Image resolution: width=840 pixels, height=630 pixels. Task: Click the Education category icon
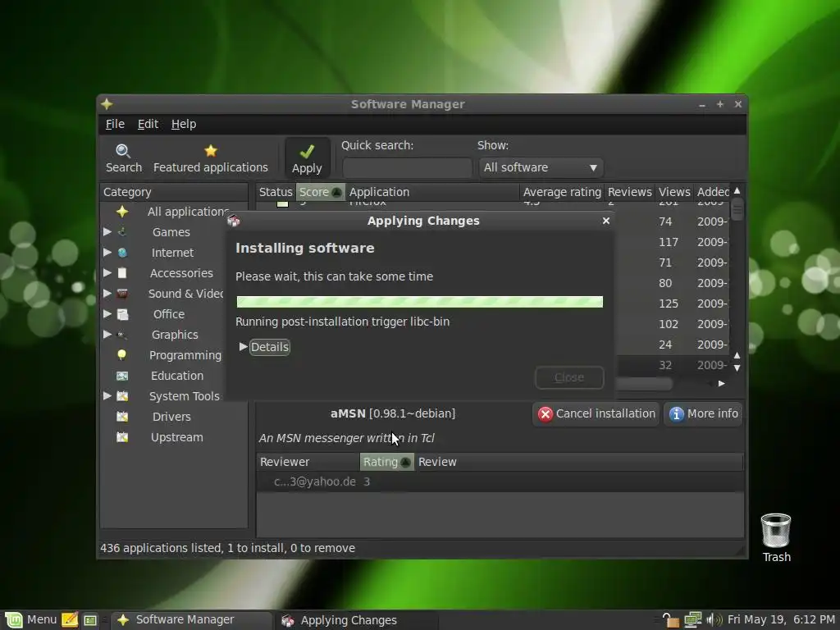tap(122, 376)
